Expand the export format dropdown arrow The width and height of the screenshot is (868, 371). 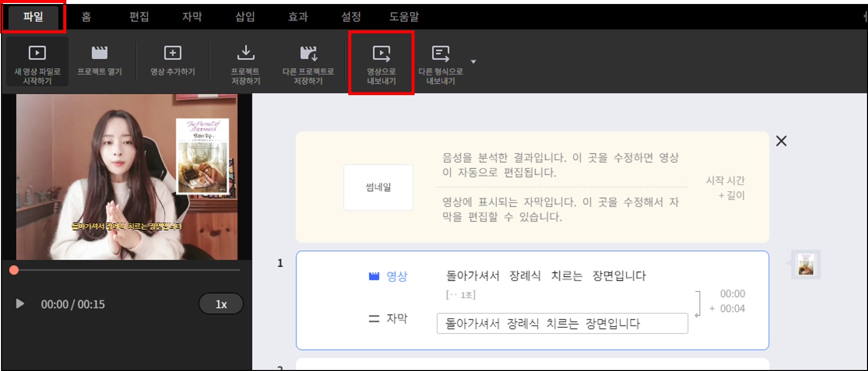tap(473, 62)
